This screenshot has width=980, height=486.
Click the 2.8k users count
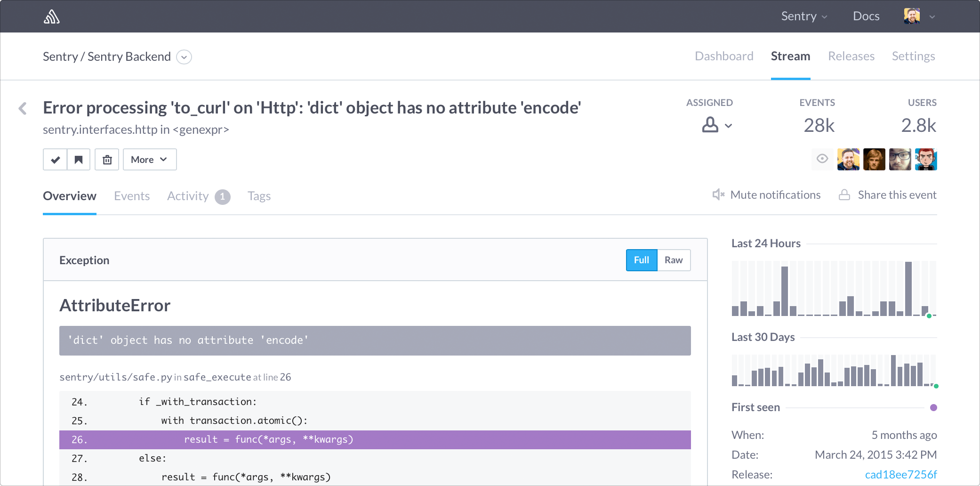(x=919, y=125)
